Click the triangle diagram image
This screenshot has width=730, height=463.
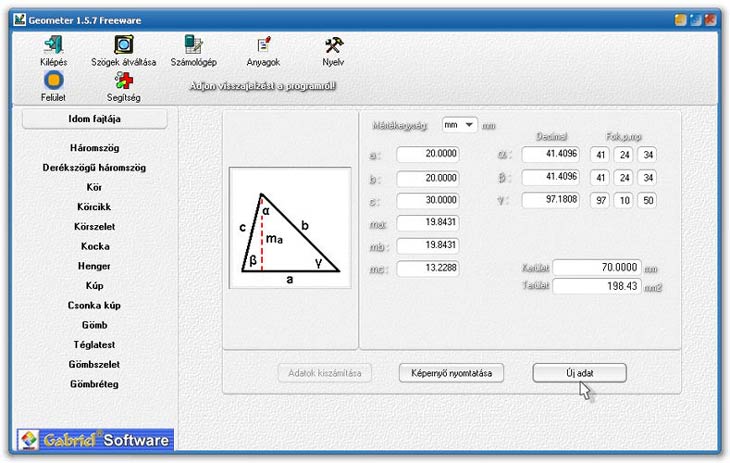click(290, 229)
